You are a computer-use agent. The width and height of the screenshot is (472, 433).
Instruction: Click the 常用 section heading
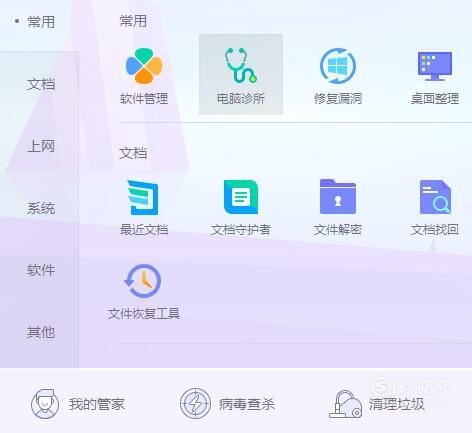133,21
